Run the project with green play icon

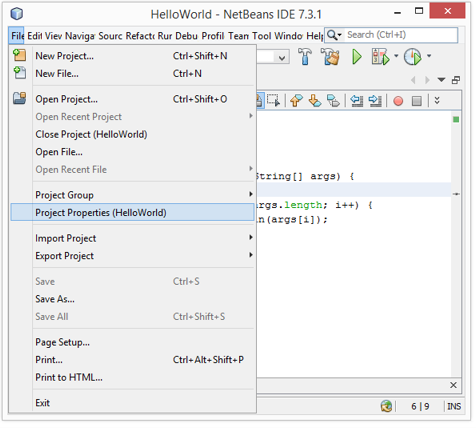click(357, 57)
